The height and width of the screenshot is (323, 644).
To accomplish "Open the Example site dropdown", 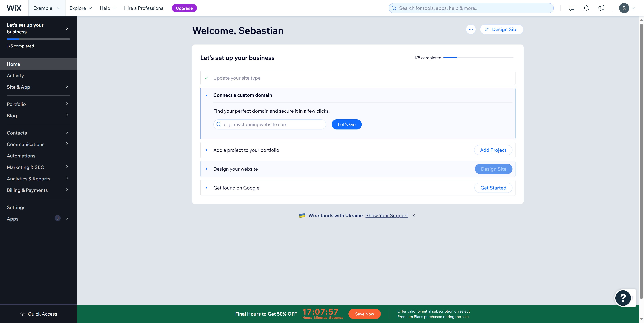I will point(47,8).
